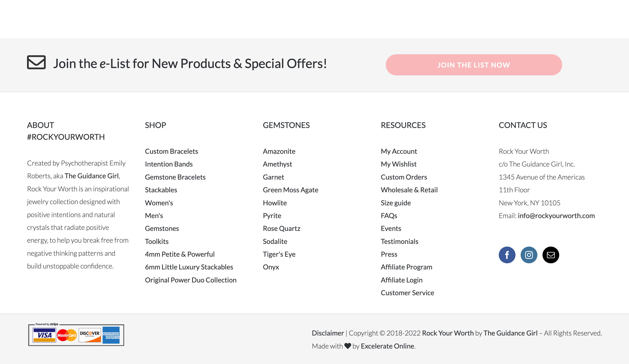
Task: Click the American Express payment badge
Action: [111, 335]
